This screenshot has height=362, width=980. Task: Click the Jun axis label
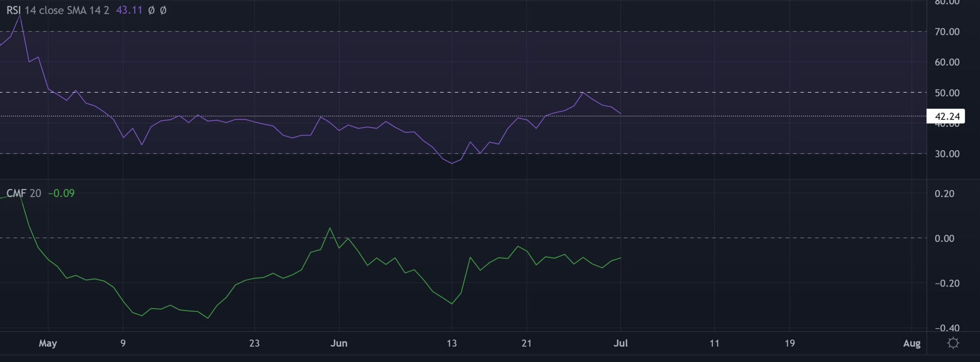point(339,344)
